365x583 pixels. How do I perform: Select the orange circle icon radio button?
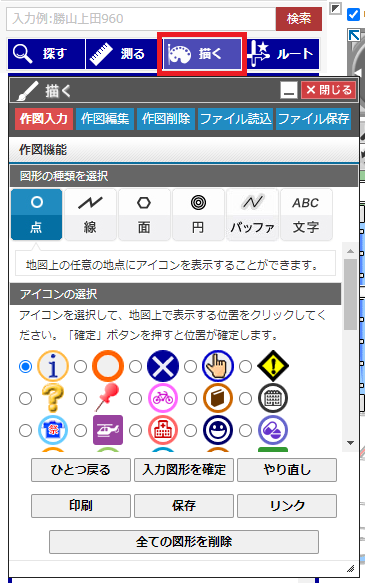click(x=80, y=367)
